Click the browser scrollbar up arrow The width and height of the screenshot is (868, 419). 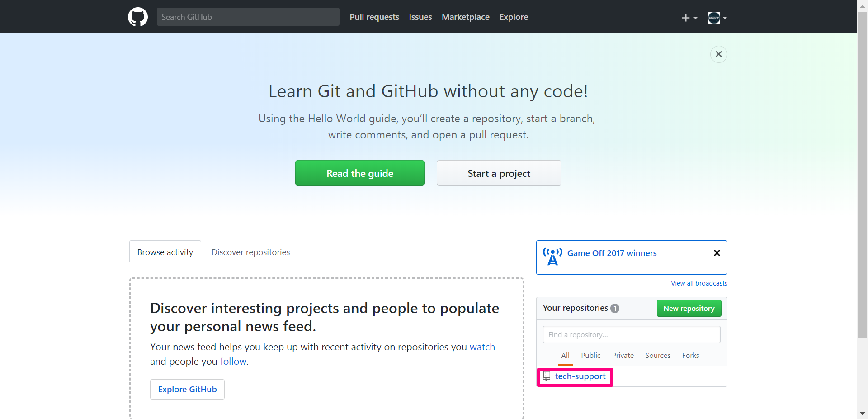coord(862,5)
